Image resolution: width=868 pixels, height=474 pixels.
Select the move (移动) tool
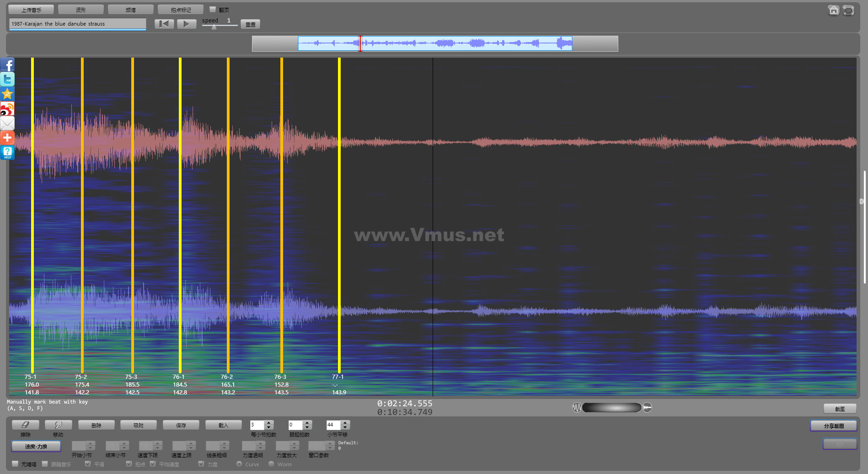tap(58, 425)
